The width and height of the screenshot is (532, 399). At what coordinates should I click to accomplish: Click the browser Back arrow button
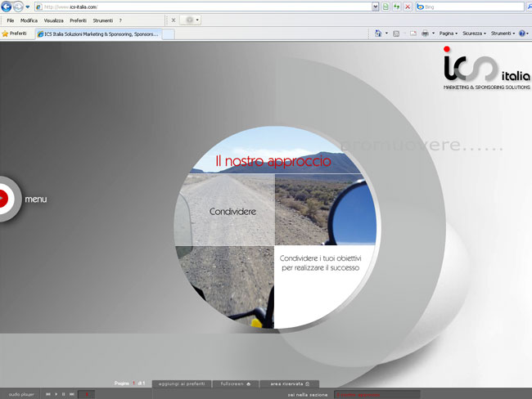pos(7,7)
